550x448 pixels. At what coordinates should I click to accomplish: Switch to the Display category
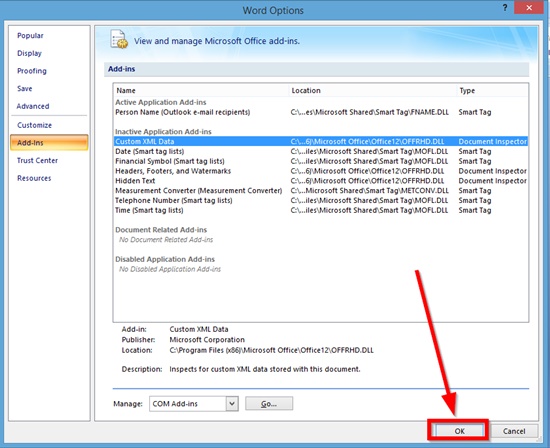pyautogui.click(x=29, y=53)
